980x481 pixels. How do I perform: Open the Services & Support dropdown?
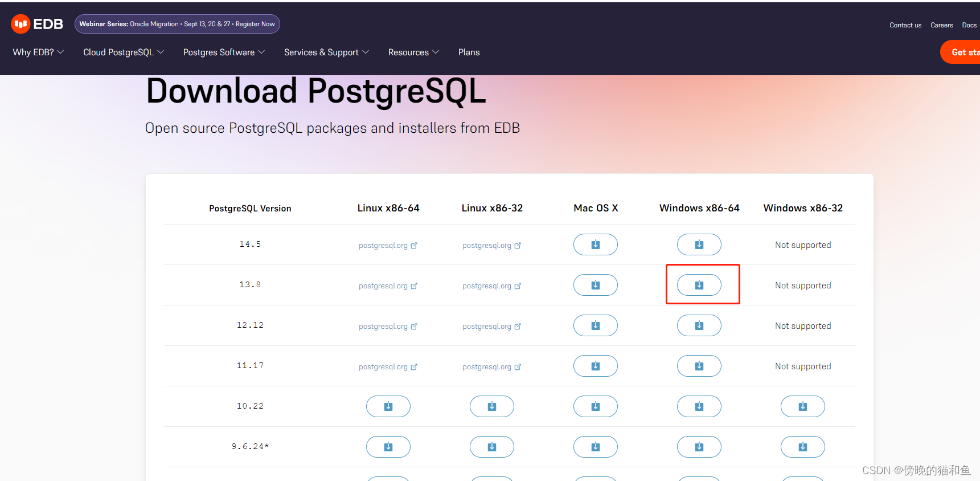click(x=326, y=52)
